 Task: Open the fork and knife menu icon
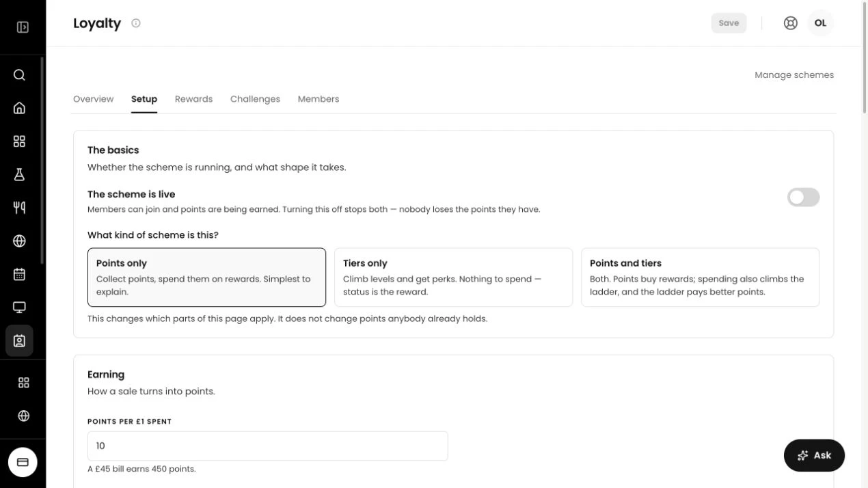(19, 207)
